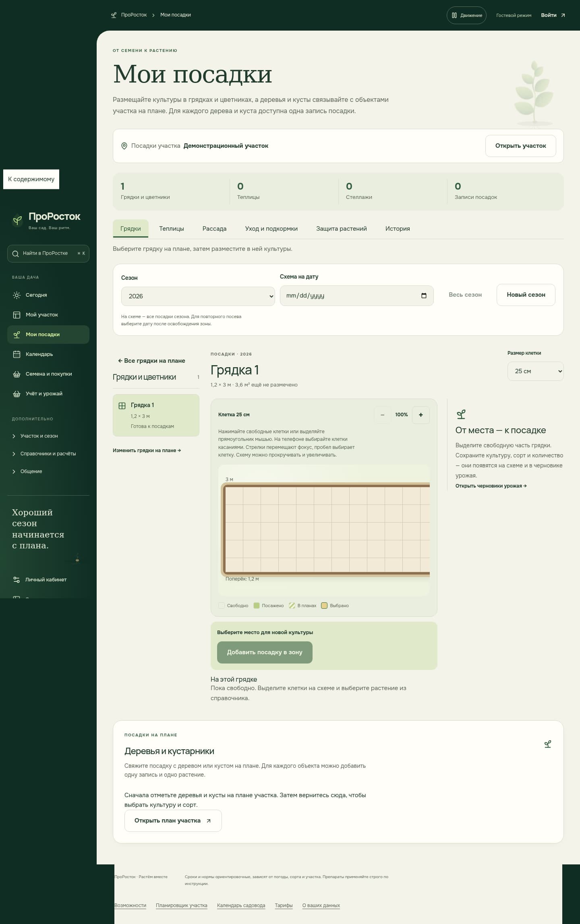Expand Общение section in sidebar
The width and height of the screenshot is (580, 924).
click(x=48, y=471)
